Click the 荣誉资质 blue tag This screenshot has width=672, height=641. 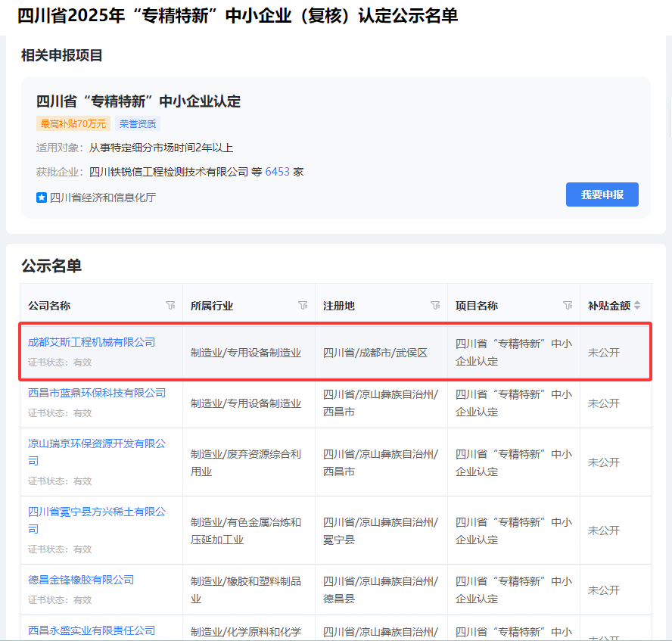[137, 123]
